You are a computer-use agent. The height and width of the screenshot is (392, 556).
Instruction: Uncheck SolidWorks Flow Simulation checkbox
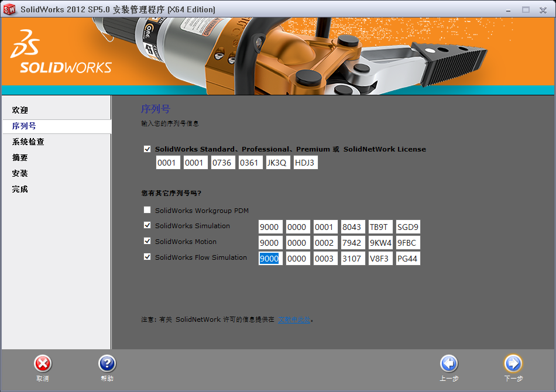(x=147, y=257)
